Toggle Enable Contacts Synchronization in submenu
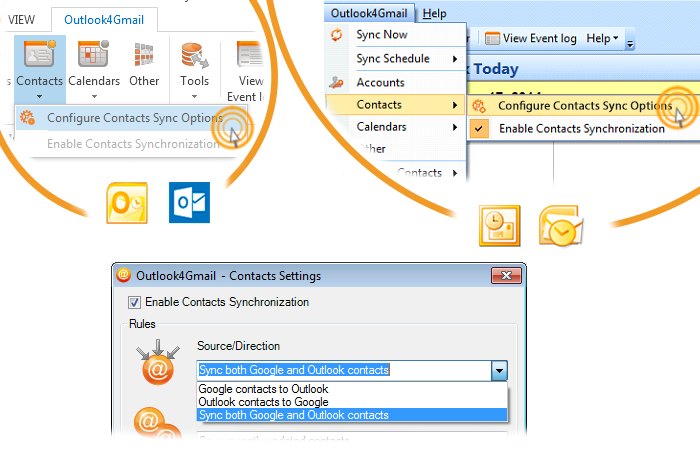 pos(583,129)
